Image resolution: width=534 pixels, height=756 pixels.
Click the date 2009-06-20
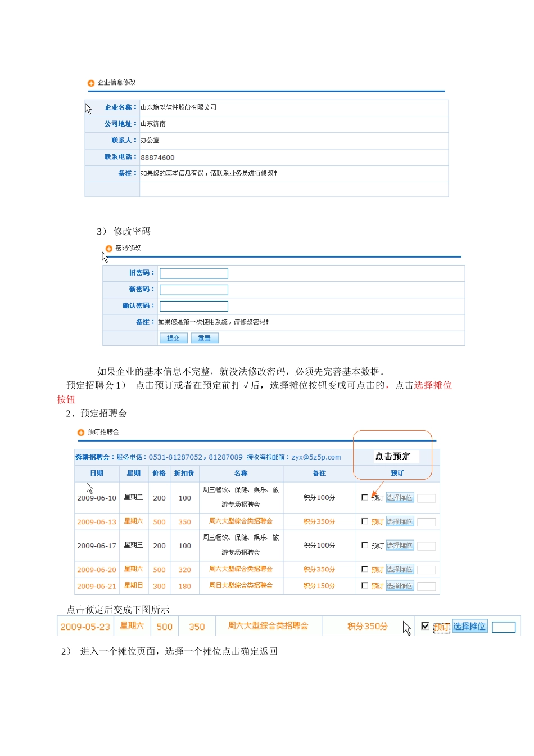(x=97, y=570)
